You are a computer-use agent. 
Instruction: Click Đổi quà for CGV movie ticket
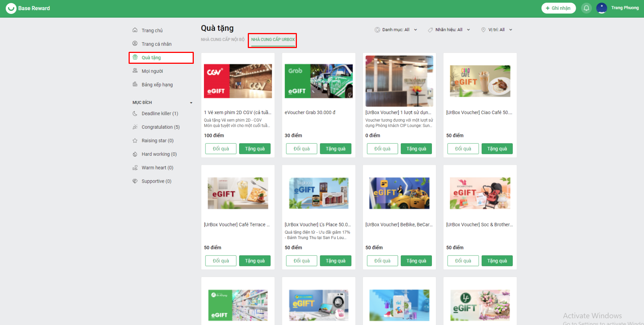point(221,149)
